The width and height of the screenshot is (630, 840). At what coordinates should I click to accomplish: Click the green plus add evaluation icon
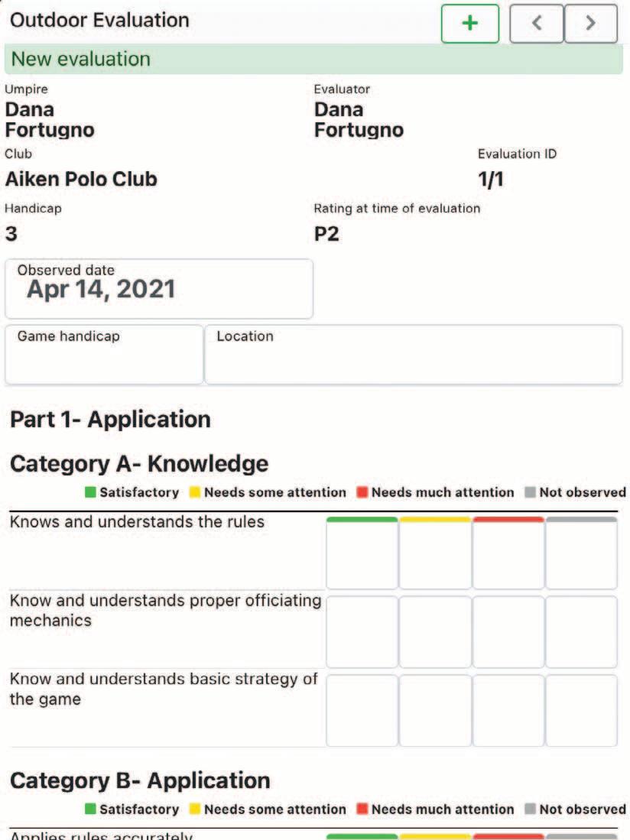click(469, 23)
